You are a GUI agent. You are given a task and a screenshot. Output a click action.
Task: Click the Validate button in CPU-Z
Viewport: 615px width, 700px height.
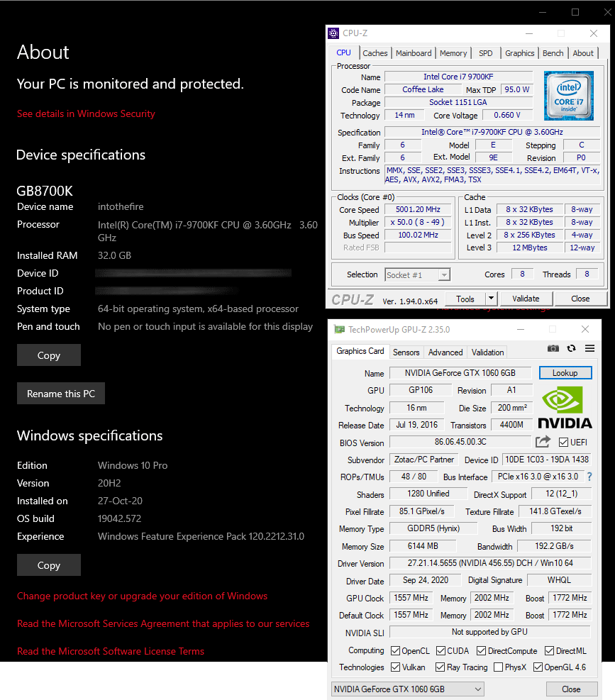(526, 299)
